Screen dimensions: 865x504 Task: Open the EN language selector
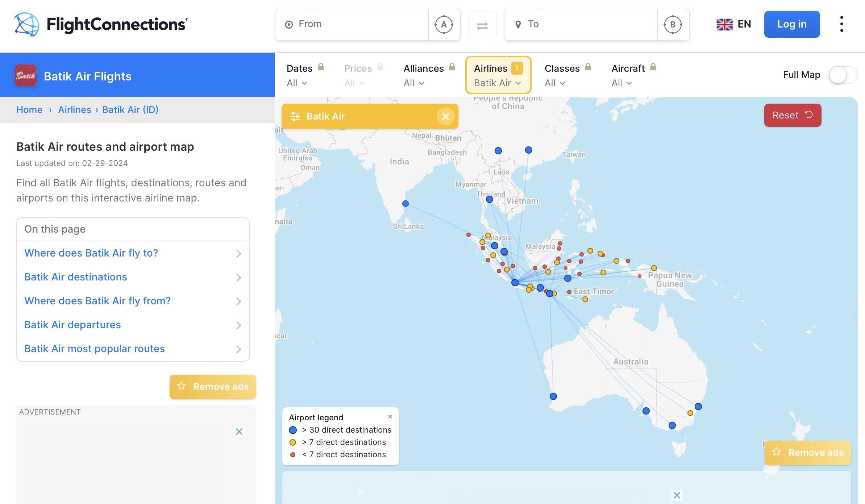click(x=734, y=24)
